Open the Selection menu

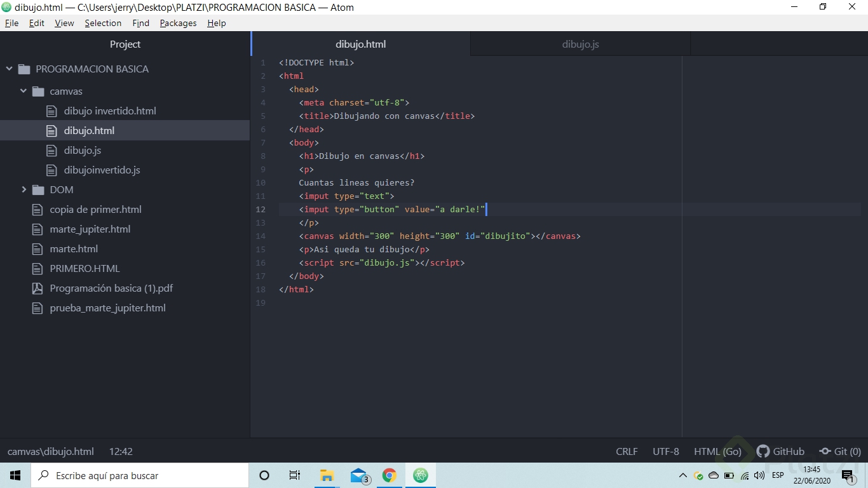click(x=103, y=23)
